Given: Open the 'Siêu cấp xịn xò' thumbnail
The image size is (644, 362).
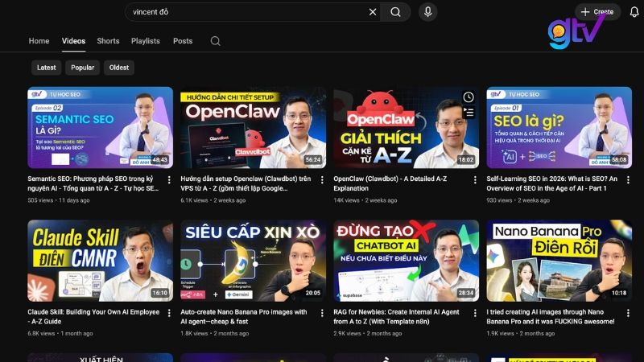Looking at the screenshot, I should 253,261.
